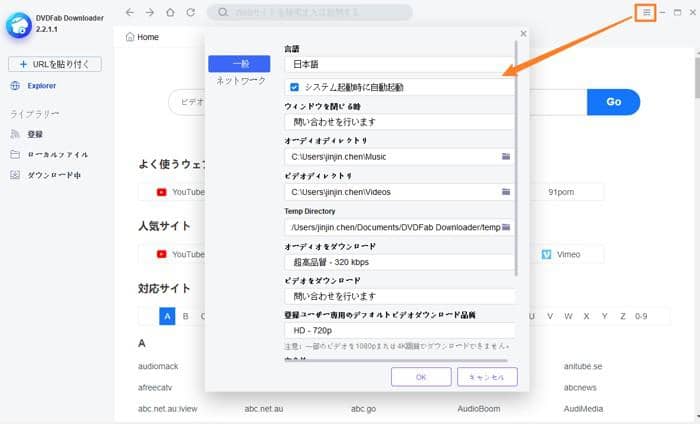Select letter X in site index
This screenshot has height=424, width=700.
pyautogui.click(x=586, y=316)
